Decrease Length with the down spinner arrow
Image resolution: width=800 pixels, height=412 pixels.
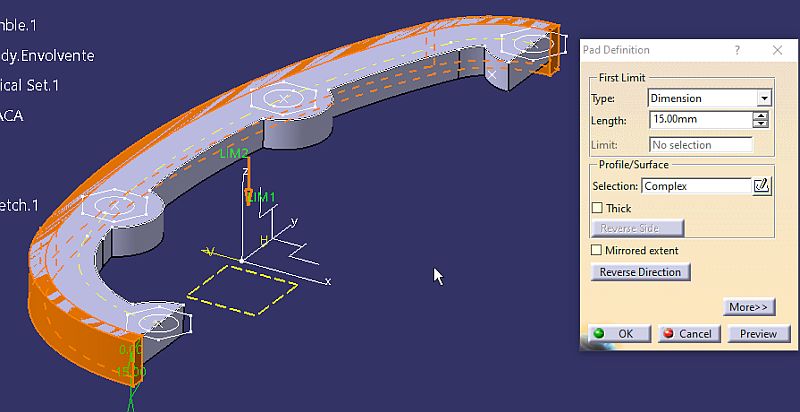pyautogui.click(x=762, y=123)
